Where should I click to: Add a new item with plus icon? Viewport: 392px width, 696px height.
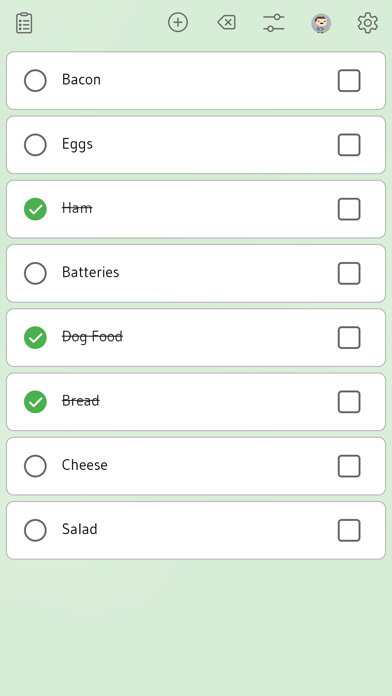178,22
